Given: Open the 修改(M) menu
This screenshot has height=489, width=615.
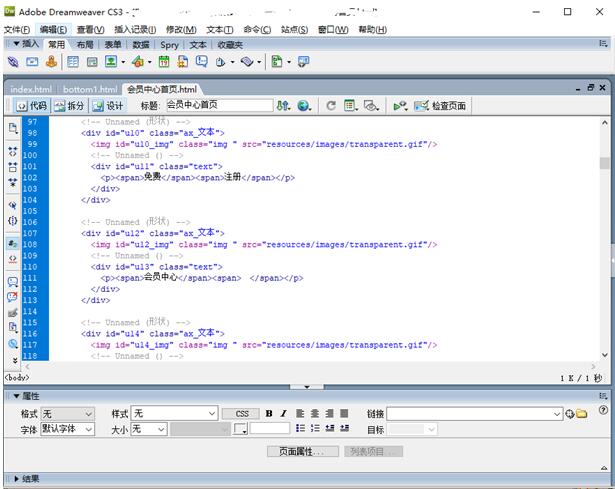Looking at the screenshot, I should (x=181, y=29).
